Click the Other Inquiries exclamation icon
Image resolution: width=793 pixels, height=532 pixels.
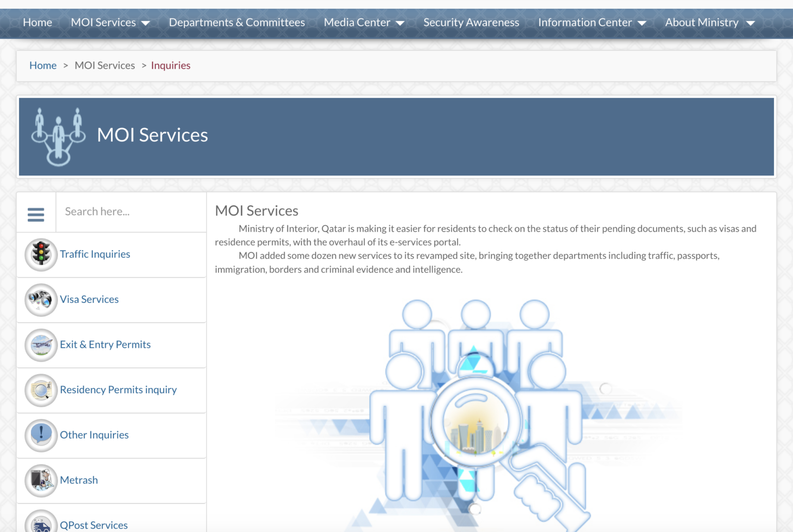[41, 435]
